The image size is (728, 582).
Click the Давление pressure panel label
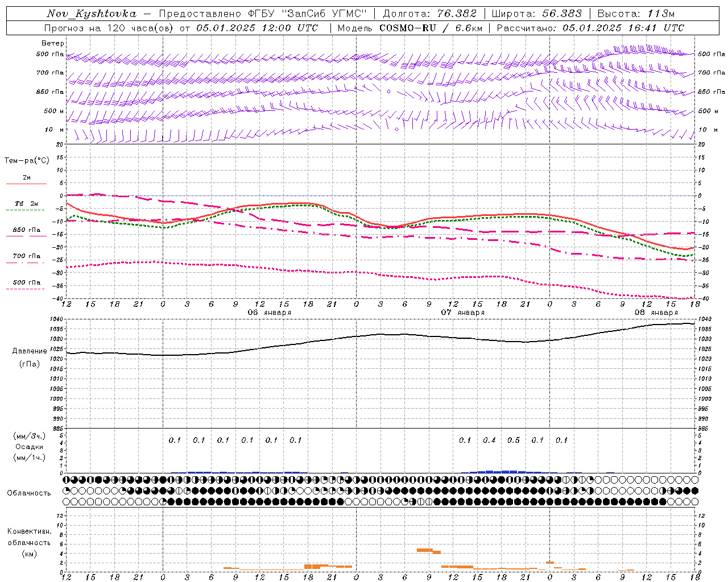click(30, 351)
